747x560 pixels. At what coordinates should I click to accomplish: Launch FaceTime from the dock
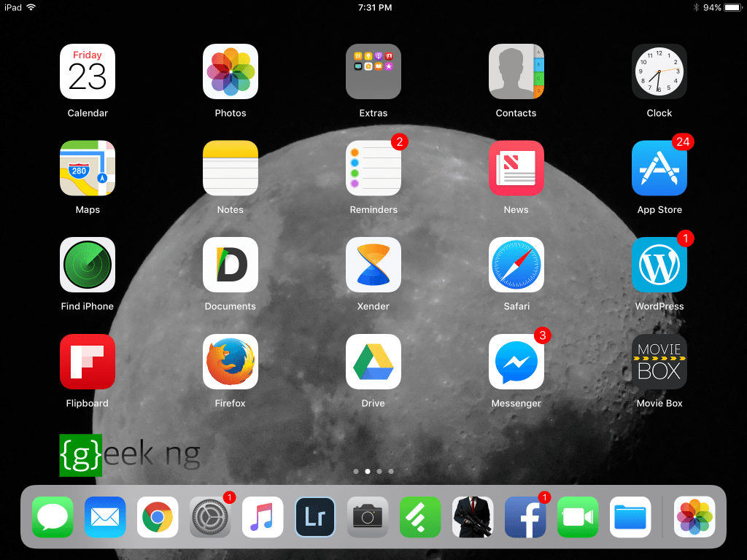[x=578, y=517]
